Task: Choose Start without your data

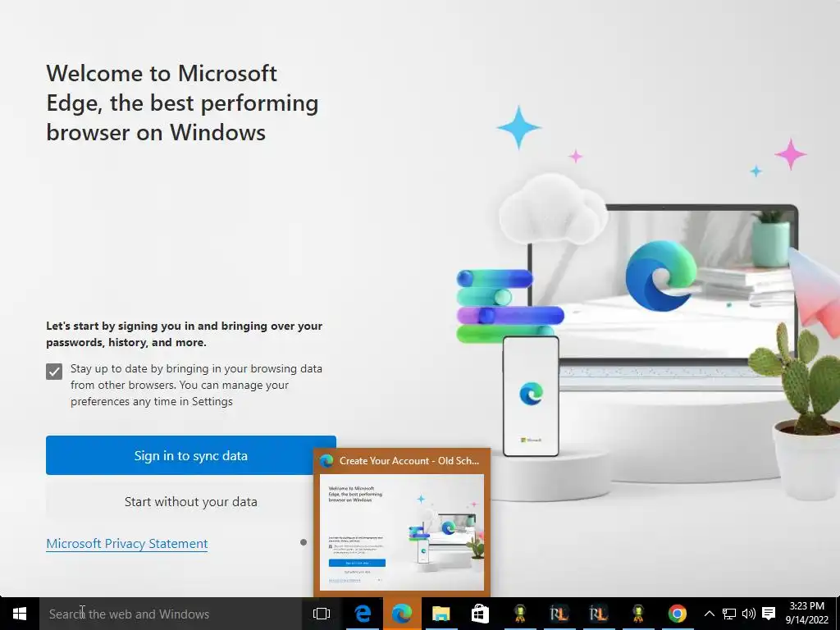Action: (190, 501)
